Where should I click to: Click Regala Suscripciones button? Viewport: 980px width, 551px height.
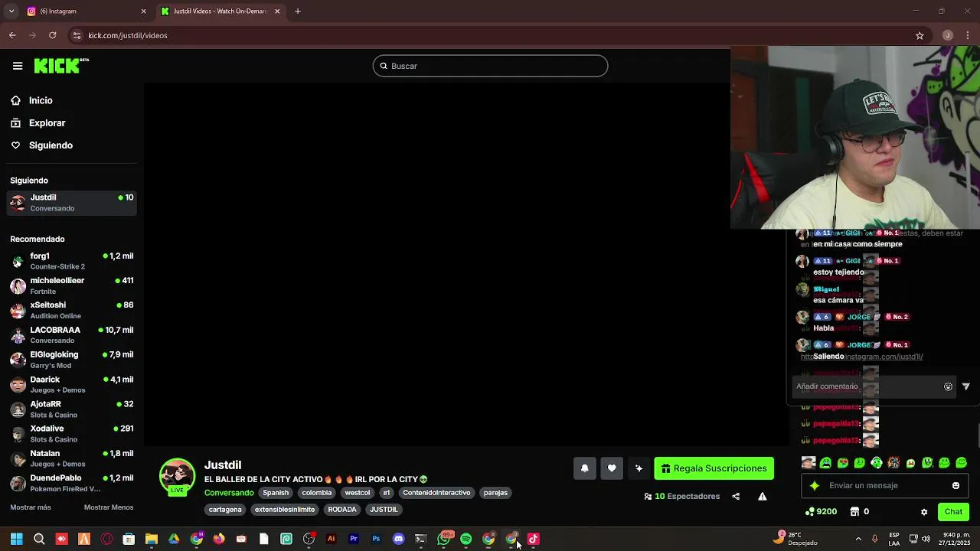point(714,468)
